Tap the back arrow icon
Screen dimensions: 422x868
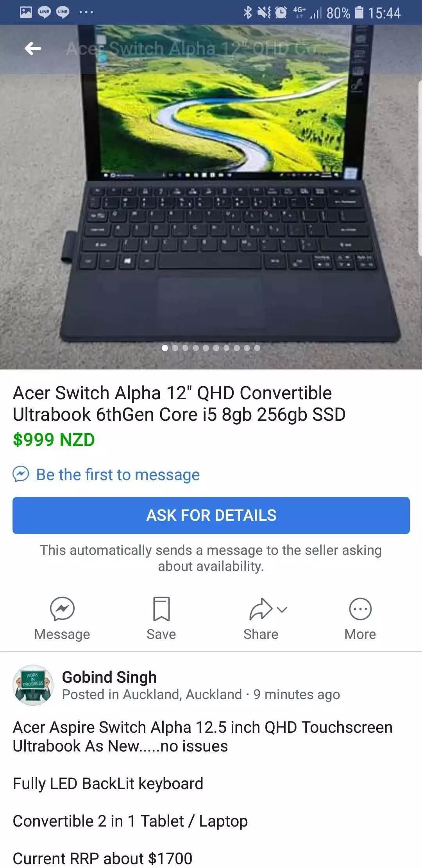(x=33, y=48)
